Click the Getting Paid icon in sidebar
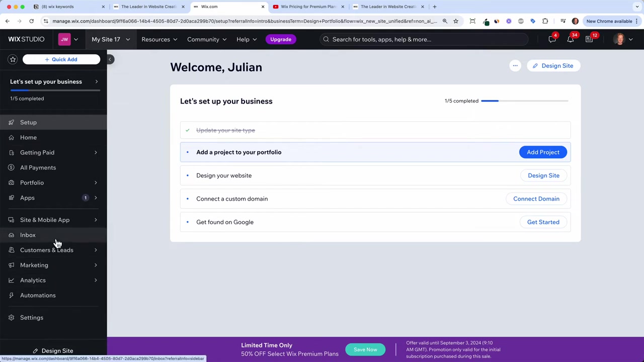Viewport: 644px width, 362px height. coord(11,152)
